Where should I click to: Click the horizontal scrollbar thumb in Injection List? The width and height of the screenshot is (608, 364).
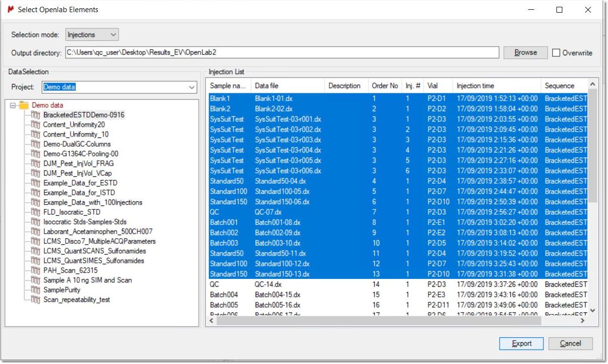point(379,321)
